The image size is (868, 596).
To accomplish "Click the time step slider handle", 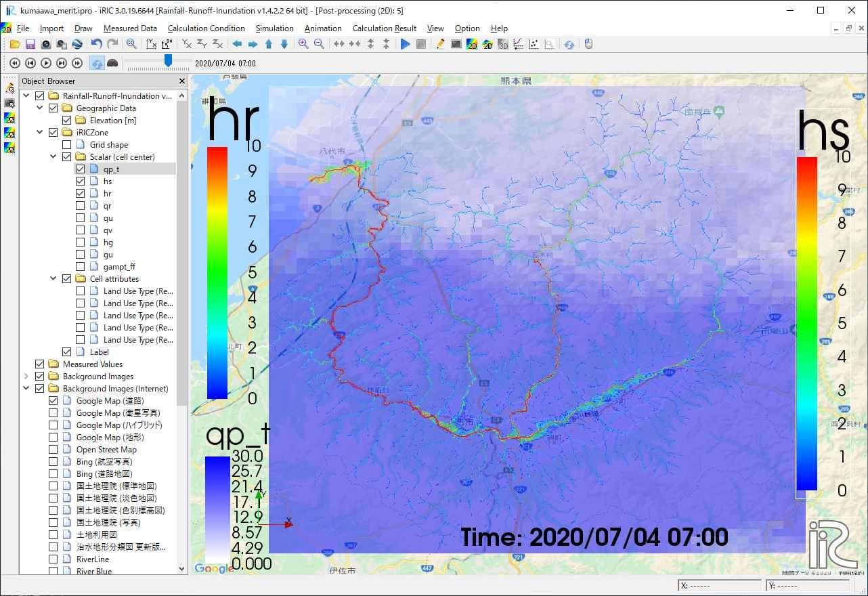I will [168, 62].
